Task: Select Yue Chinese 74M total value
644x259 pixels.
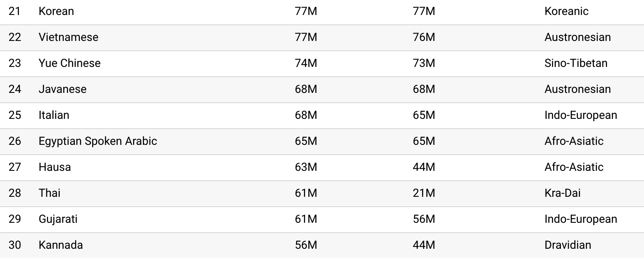Action: [x=306, y=63]
